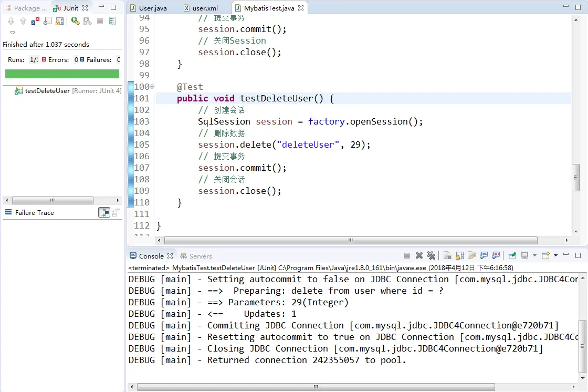Click Terminate icon in Console toolbar
The image size is (588, 392).
(407, 256)
